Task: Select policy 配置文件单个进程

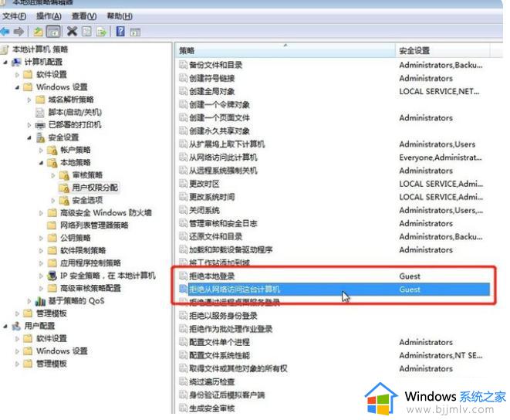Action: 220,342
